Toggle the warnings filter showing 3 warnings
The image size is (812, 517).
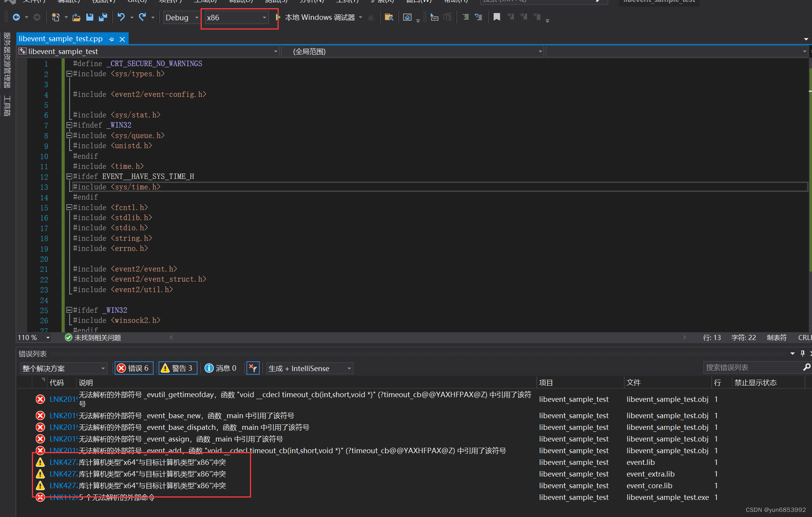click(178, 368)
